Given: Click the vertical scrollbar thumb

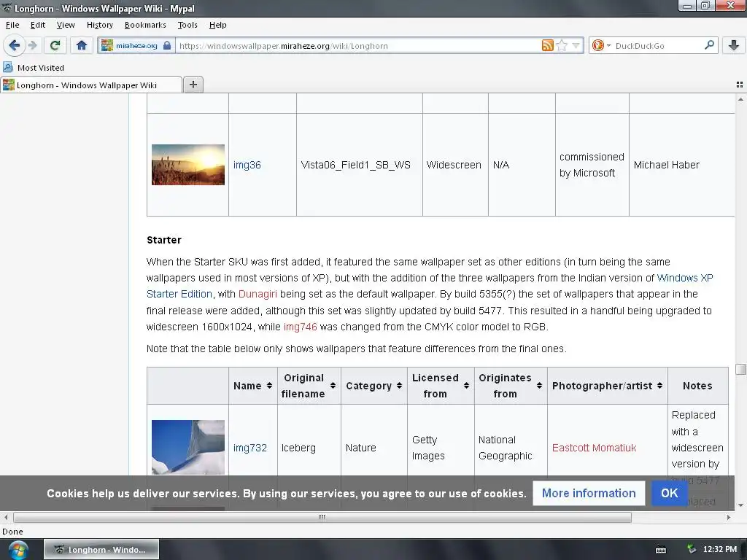Looking at the screenshot, I should tap(741, 369).
